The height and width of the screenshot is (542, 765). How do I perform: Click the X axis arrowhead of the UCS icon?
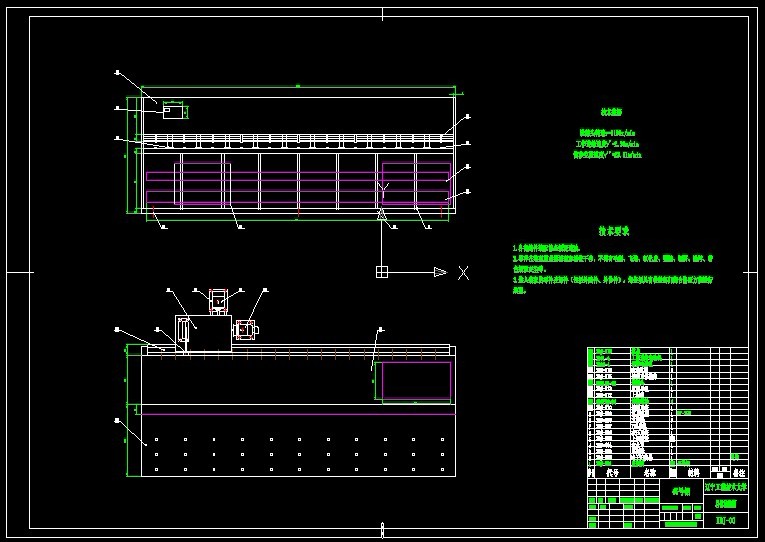pyautogui.click(x=440, y=272)
